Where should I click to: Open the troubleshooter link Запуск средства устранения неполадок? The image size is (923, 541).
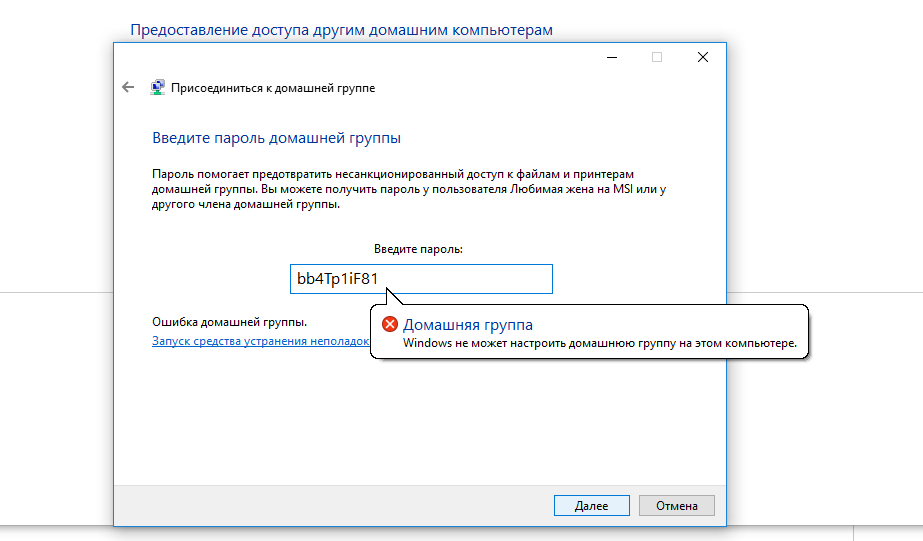261,341
